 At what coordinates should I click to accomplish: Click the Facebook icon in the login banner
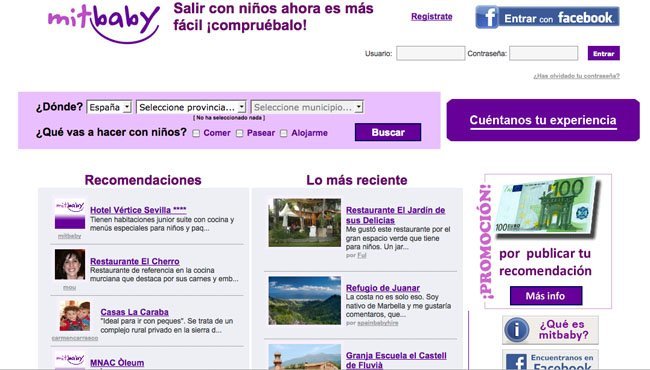488,17
